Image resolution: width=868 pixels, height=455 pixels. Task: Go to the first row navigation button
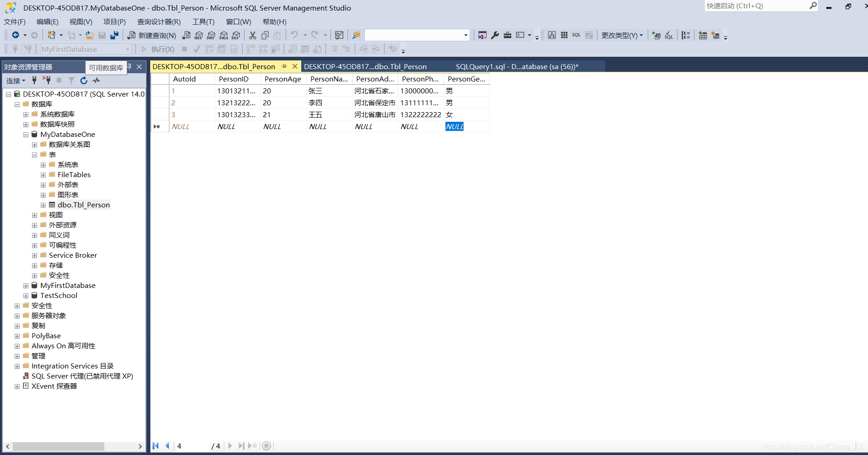click(x=156, y=446)
